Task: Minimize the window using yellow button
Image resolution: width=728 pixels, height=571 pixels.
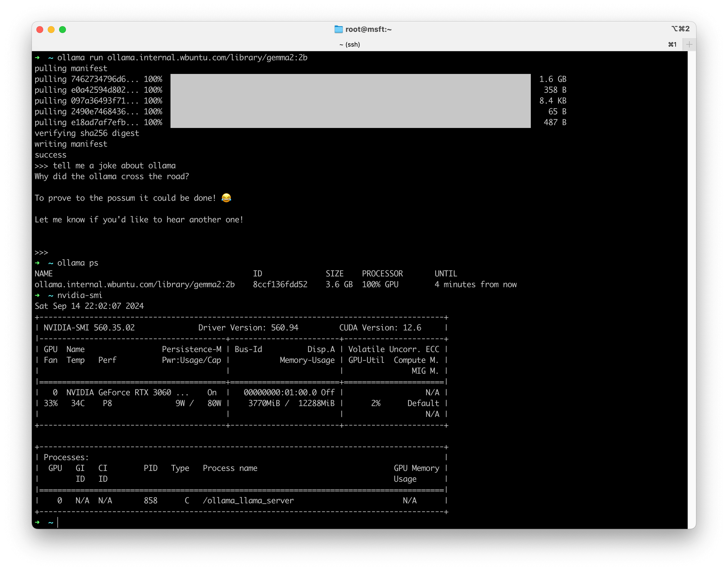Action: point(51,29)
